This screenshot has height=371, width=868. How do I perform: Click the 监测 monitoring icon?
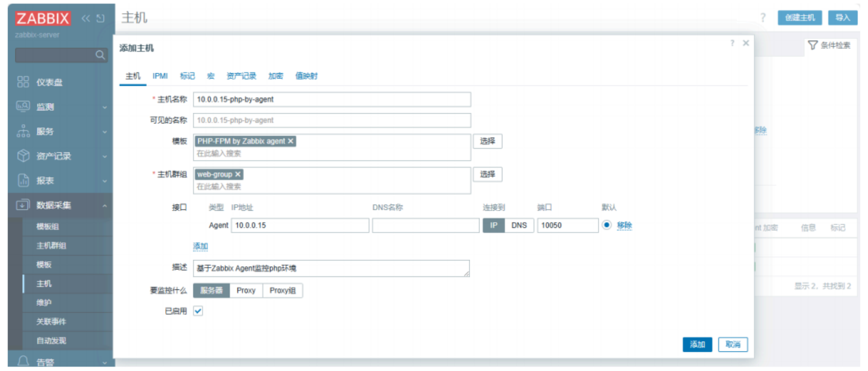point(23,107)
